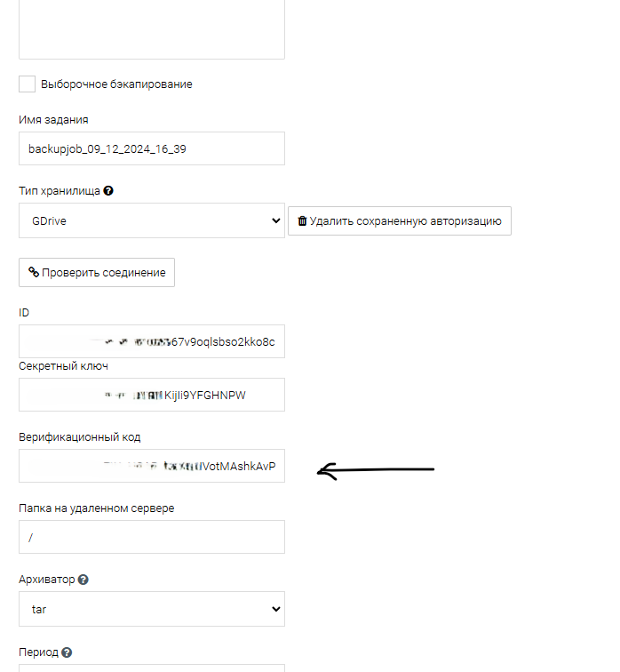This screenshot has width=620, height=672.
Task: Click the question mark icon beside Архиватор
Action: [x=83, y=580]
